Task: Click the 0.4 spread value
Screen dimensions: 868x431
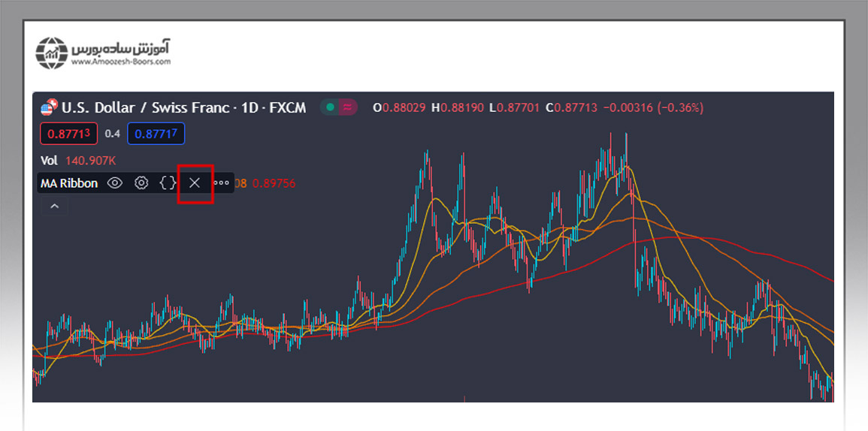Action: click(x=112, y=134)
